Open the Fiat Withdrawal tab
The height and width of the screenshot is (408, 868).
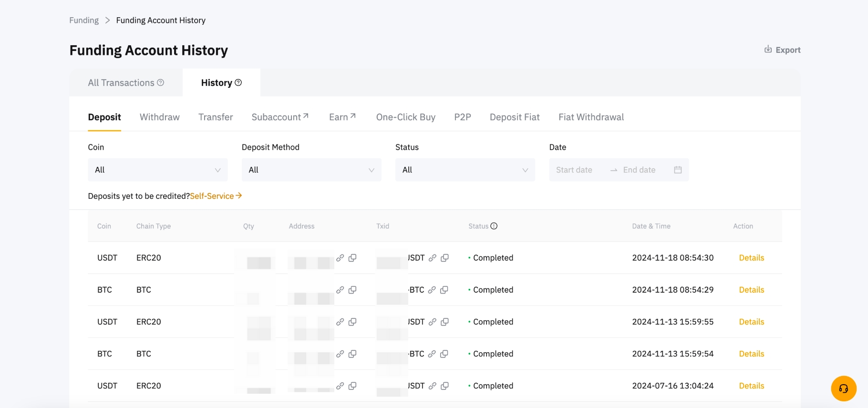tap(591, 117)
